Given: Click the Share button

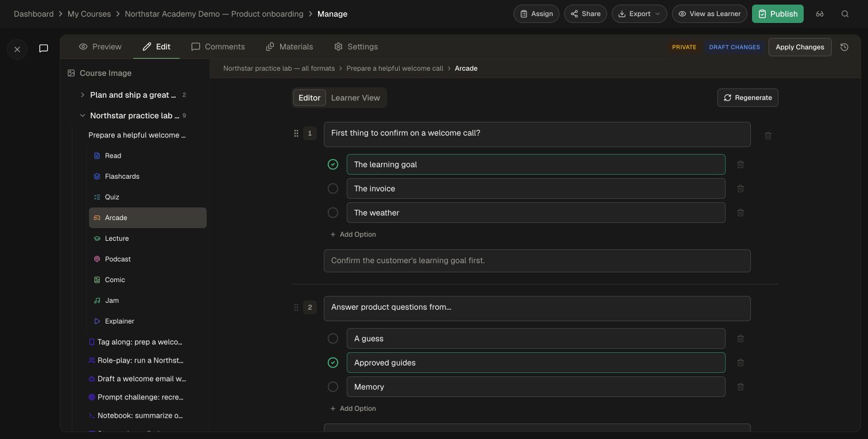Looking at the screenshot, I should tap(586, 14).
